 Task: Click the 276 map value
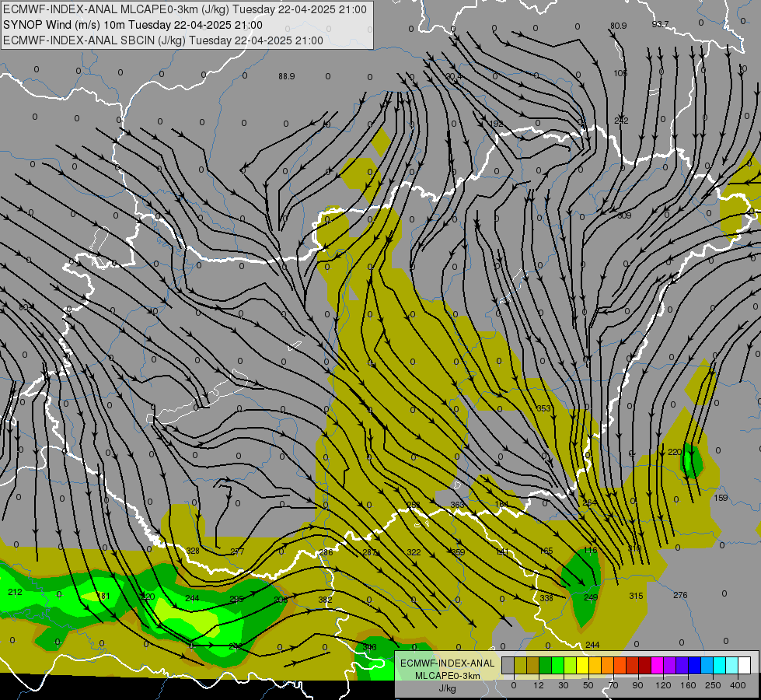[680, 595]
